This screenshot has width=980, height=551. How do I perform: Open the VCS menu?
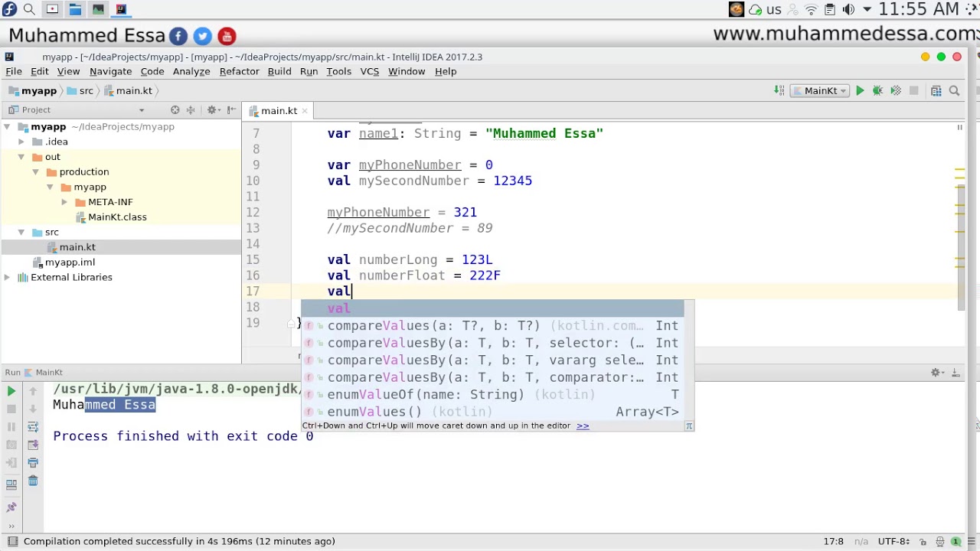click(x=369, y=71)
